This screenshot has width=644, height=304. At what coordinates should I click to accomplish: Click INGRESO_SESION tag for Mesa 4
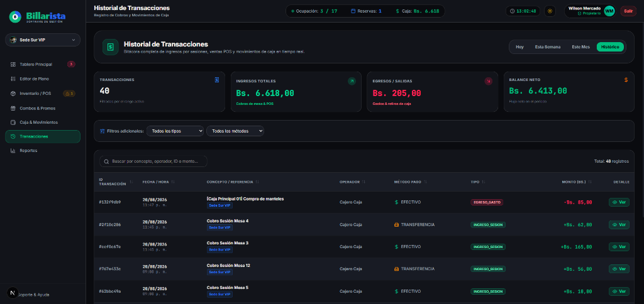488,225
